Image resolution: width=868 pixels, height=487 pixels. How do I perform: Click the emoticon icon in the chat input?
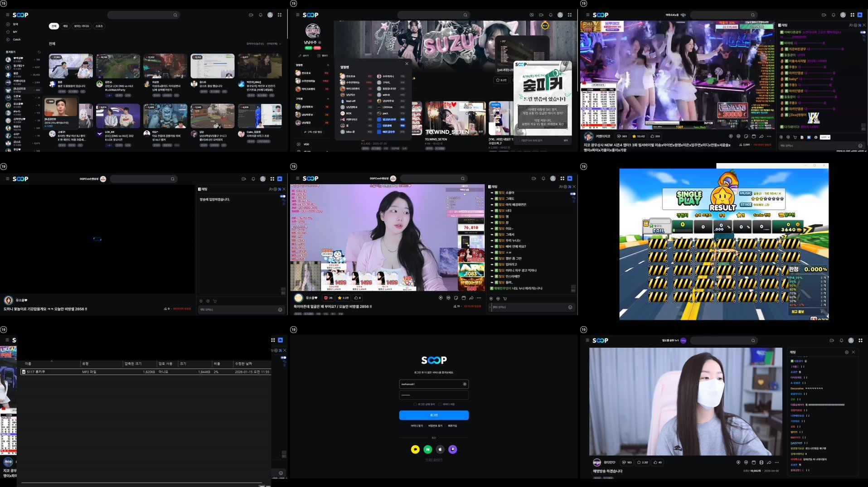tap(570, 307)
